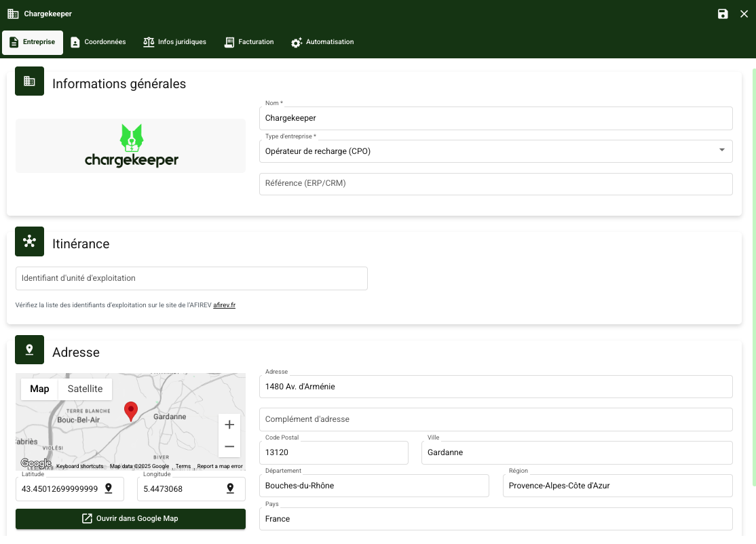Screen dimensions: 756x544
Task: Follow the afirev.fr link
Action: pos(224,305)
